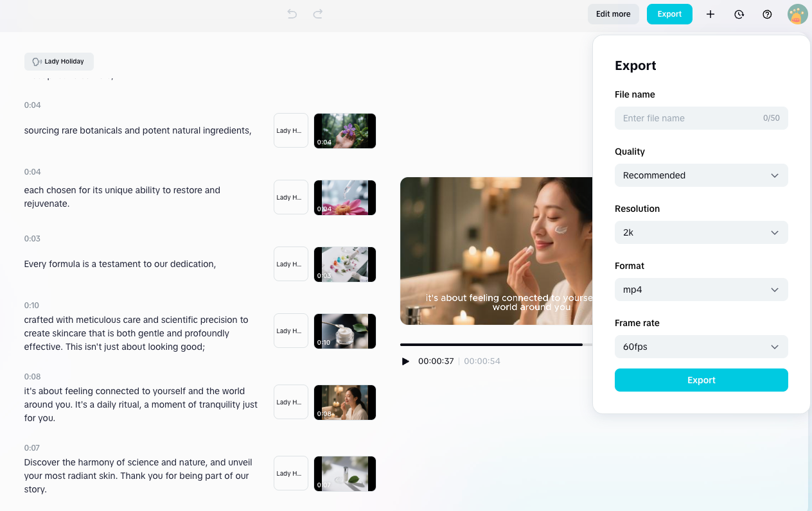Click the video progress bar
Image resolution: width=812 pixels, height=511 pixels.
(496, 345)
